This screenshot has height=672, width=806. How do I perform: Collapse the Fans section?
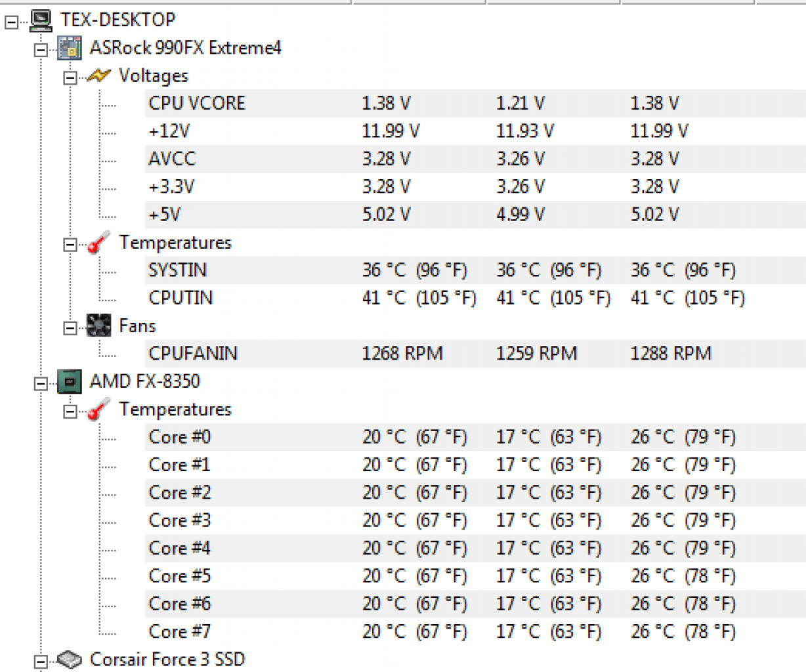(x=70, y=328)
